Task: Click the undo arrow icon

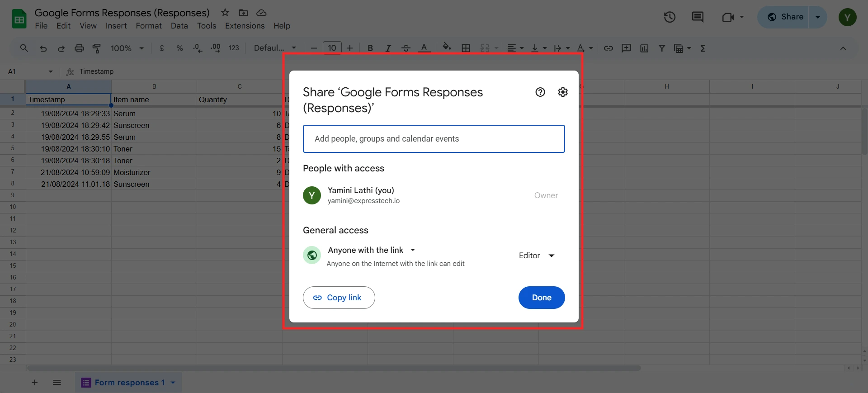Action: pos(43,48)
